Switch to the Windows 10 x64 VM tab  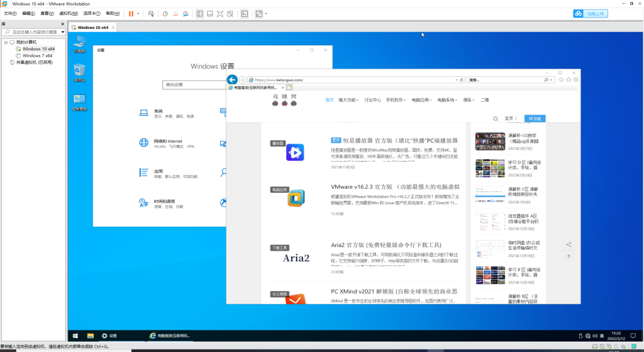click(93, 28)
